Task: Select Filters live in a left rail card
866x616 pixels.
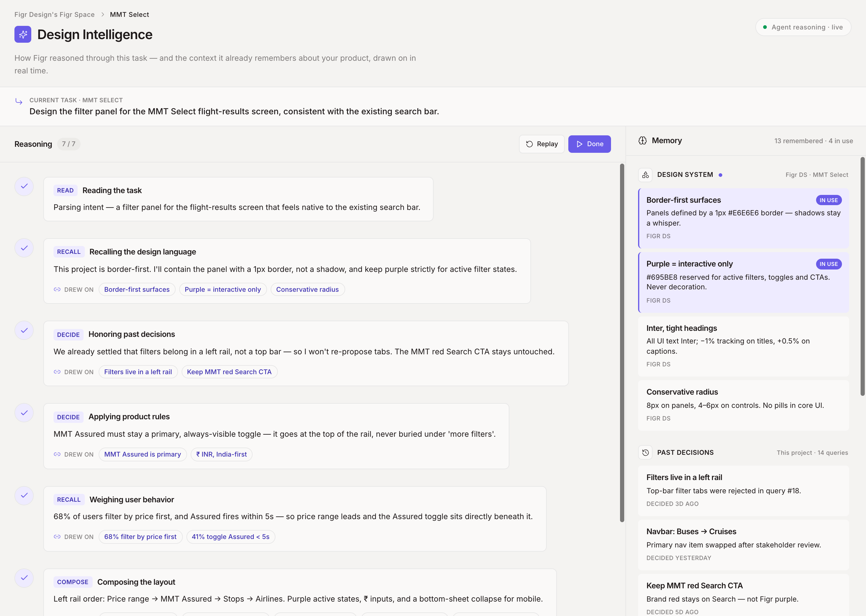Action: pyautogui.click(x=743, y=491)
